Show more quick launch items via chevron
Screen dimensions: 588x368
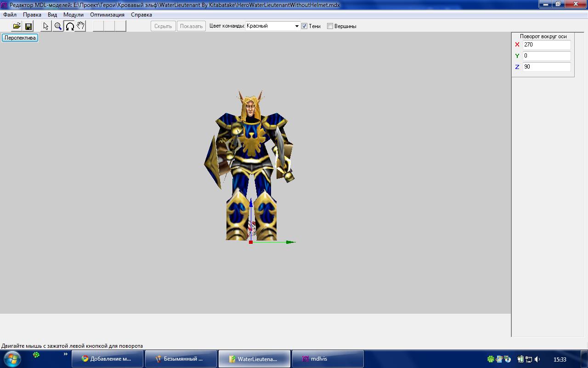(x=66, y=354)
